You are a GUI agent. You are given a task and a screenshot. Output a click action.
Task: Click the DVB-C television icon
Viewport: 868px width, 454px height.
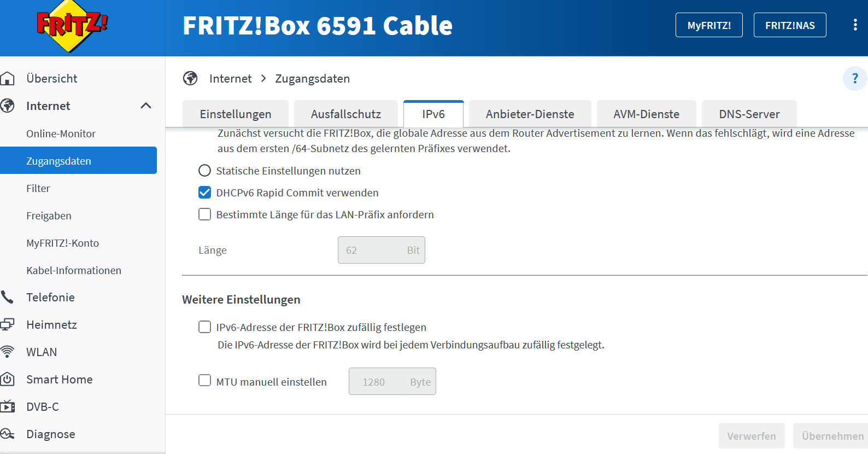point(8,407)
